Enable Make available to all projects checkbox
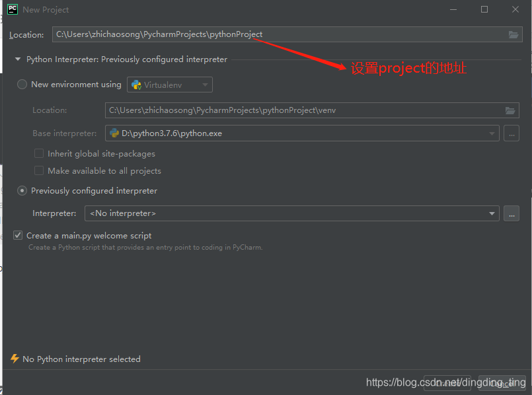 coord(39,170)
